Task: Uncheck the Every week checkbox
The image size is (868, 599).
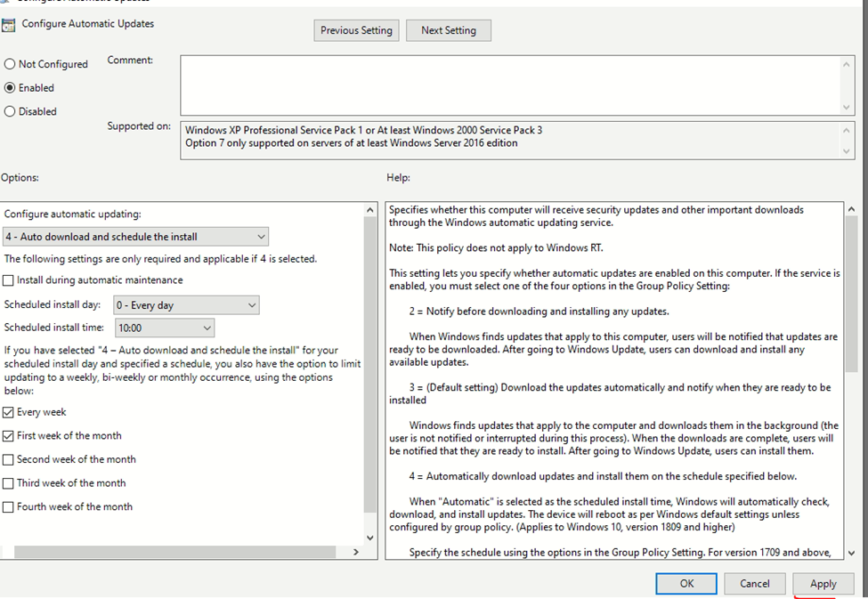Action: (x=9, y=413)
